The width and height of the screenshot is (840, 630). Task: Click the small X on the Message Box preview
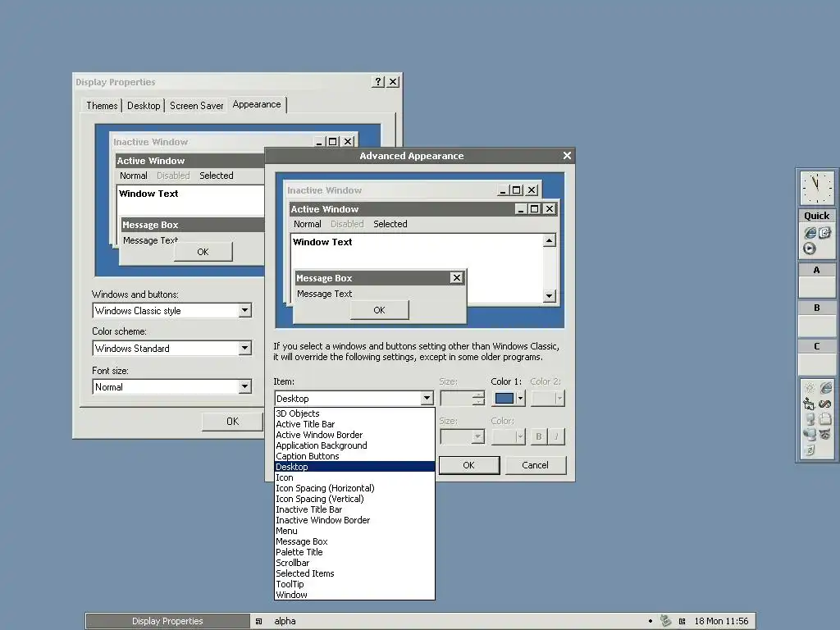click(x=456, y=277)
